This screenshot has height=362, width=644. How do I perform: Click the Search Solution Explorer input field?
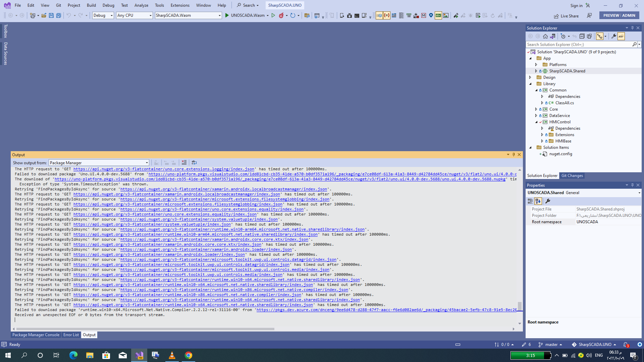(579, 44)
